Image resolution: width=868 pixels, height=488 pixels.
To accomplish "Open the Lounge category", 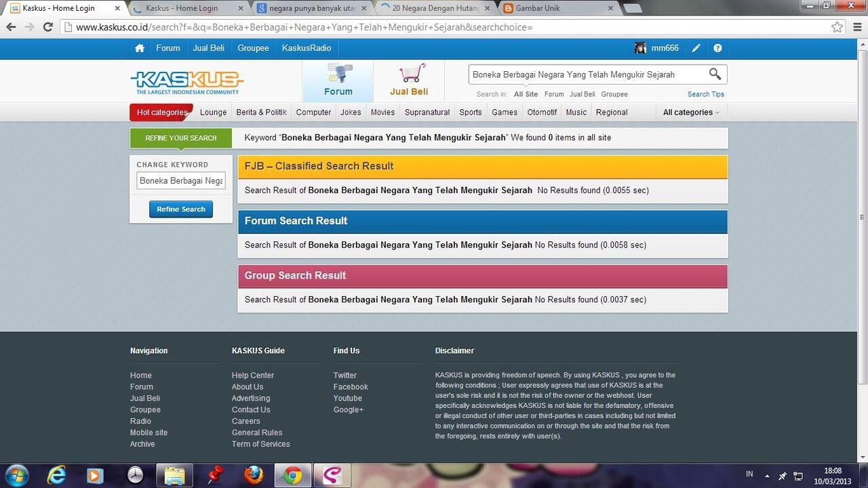I will click(x=213, y=113).
